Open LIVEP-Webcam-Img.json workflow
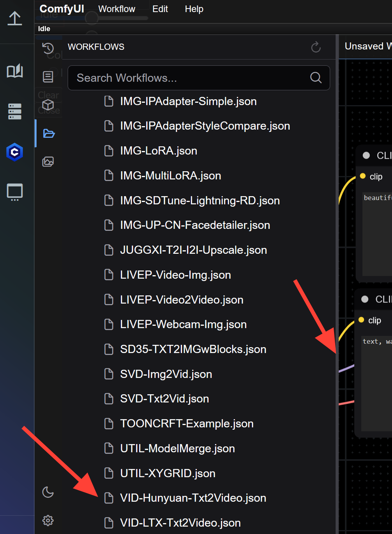This screenshot has width=392, height=534. pyautogui.click(x=183, y=324)
